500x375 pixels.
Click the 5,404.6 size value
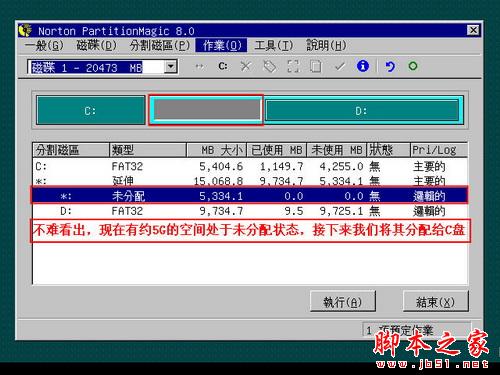221,166
